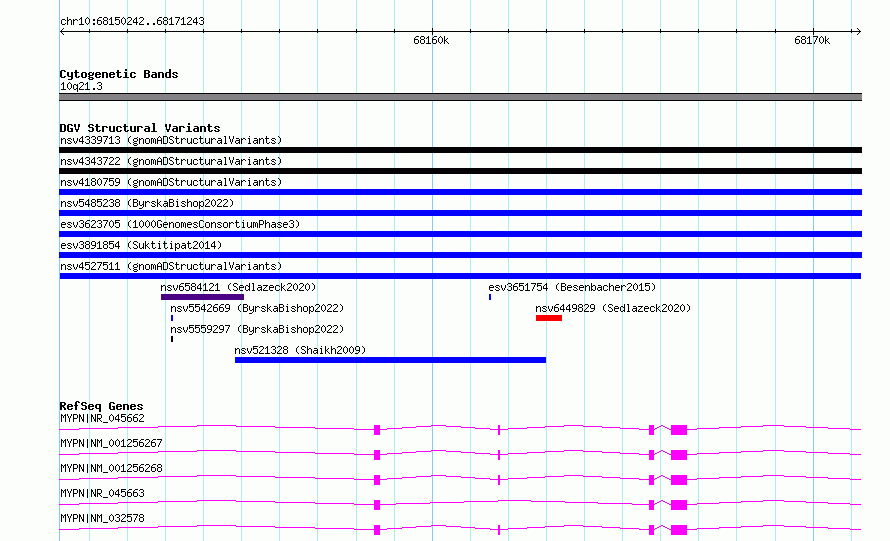Select the DGV Structural Variants track heading
The image size is (890, 541).
tap(140, 128)
